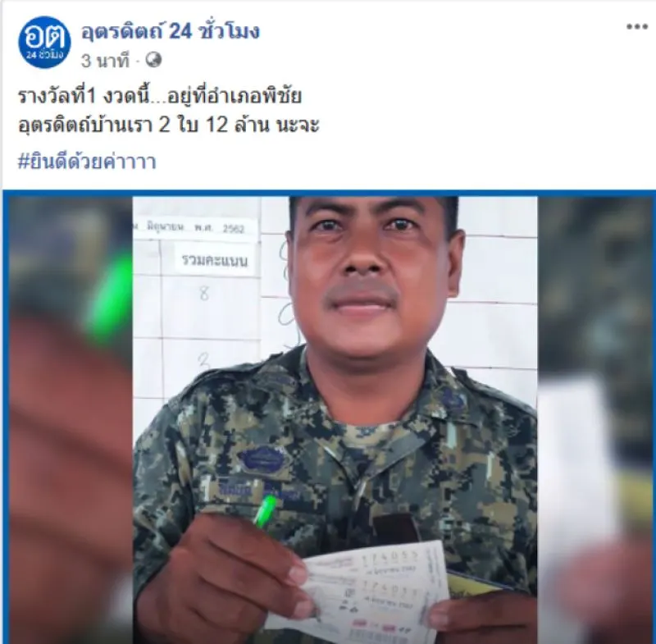Viewport: 656px width, 644px height.
Task: Click the อต 24 ชั่วโมง page avatar
Action: [44, 42]
